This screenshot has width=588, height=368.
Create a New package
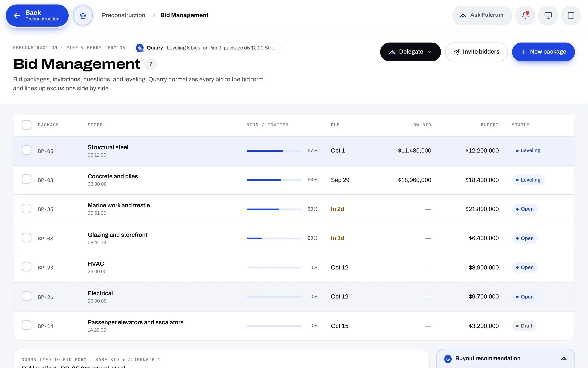[x=543, y=52]
